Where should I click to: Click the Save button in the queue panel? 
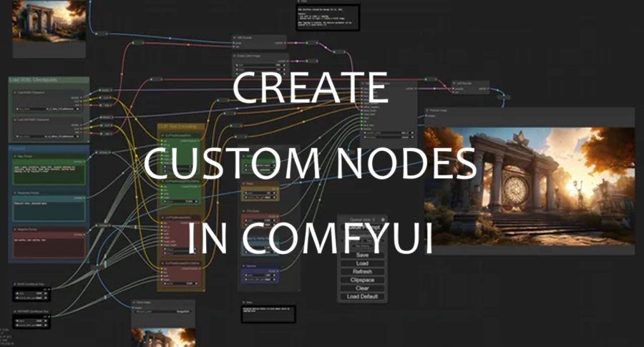[362, 255]
